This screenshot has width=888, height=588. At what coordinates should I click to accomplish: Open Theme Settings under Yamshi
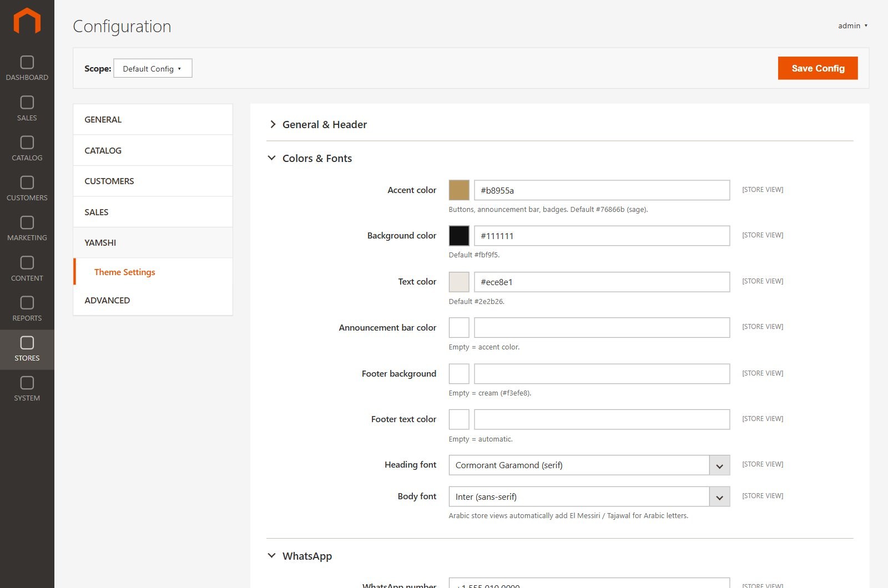click(125, 272)
